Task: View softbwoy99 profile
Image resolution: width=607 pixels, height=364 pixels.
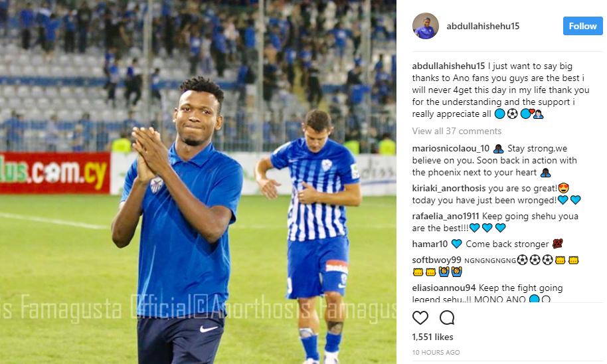Action: [x=436, y=260]
